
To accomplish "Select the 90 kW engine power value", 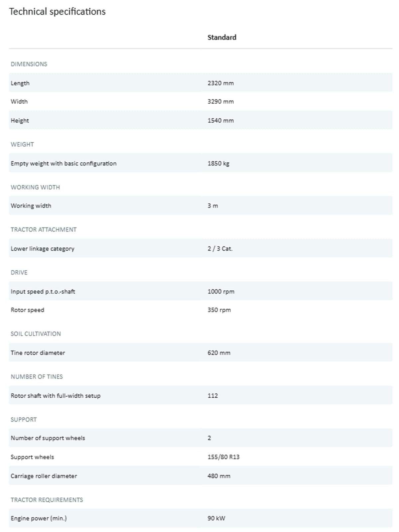I will (216, 518).
